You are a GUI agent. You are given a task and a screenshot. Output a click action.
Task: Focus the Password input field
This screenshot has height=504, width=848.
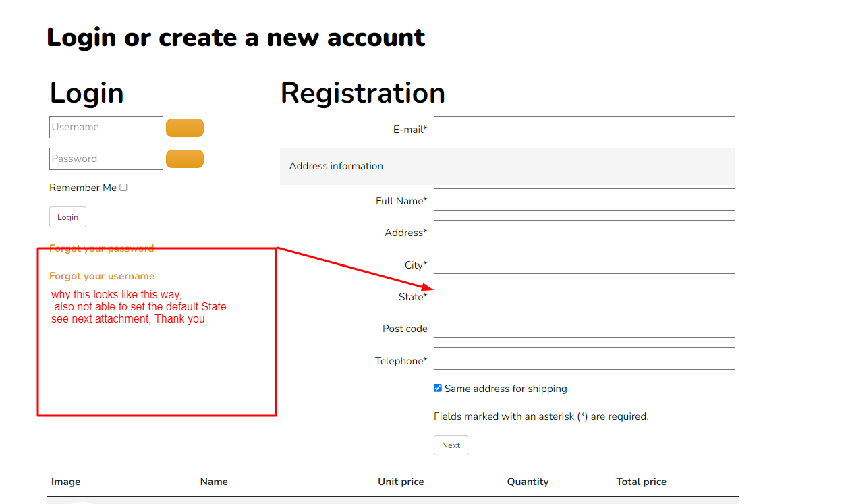pos(106,159)
